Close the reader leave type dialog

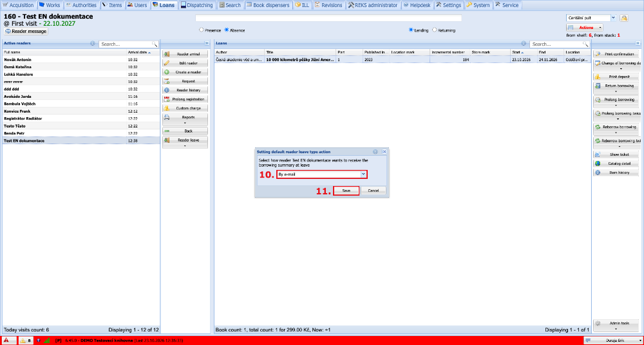384,151
